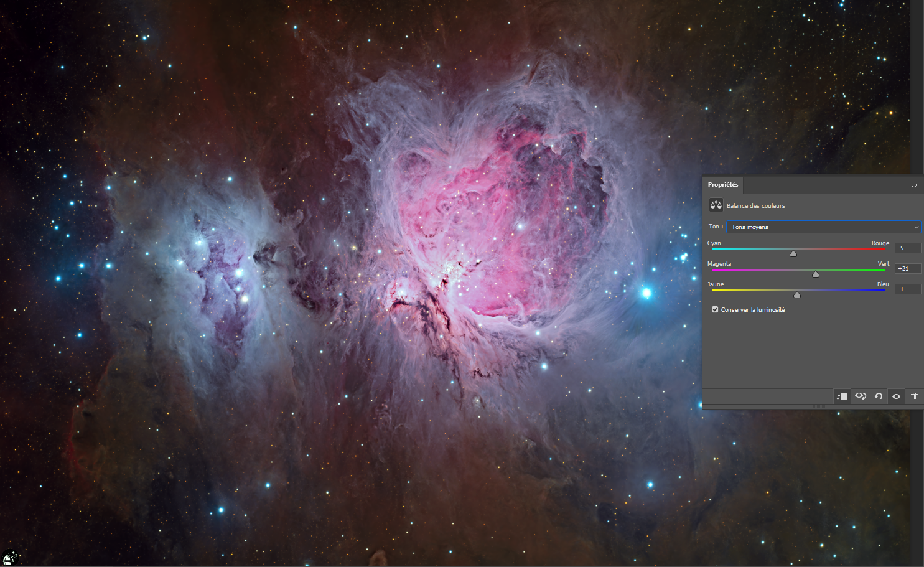Click the Jaune-Bleu value field showing -1
This screenshot has width=924, height=567.
[907, 289]
